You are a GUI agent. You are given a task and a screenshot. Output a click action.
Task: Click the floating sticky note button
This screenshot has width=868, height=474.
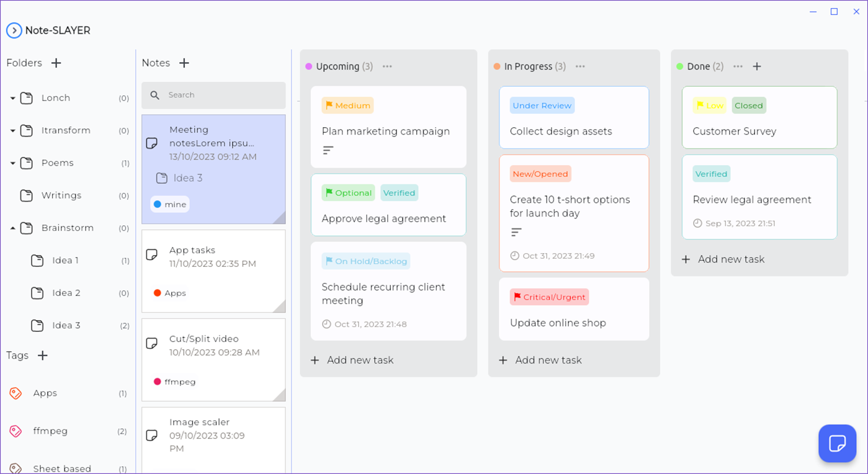pos(837,443)
